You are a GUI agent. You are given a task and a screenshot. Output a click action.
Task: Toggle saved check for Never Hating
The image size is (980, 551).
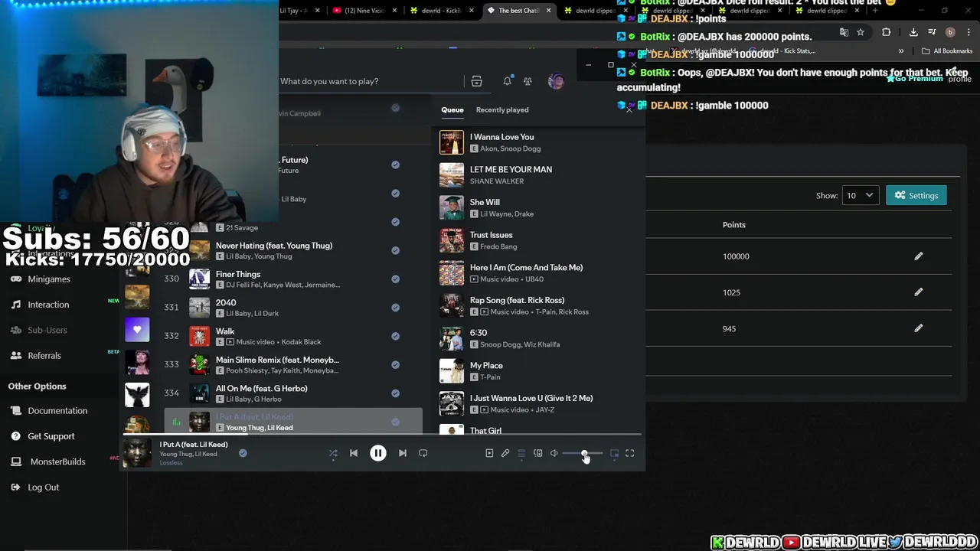point(395,250)
